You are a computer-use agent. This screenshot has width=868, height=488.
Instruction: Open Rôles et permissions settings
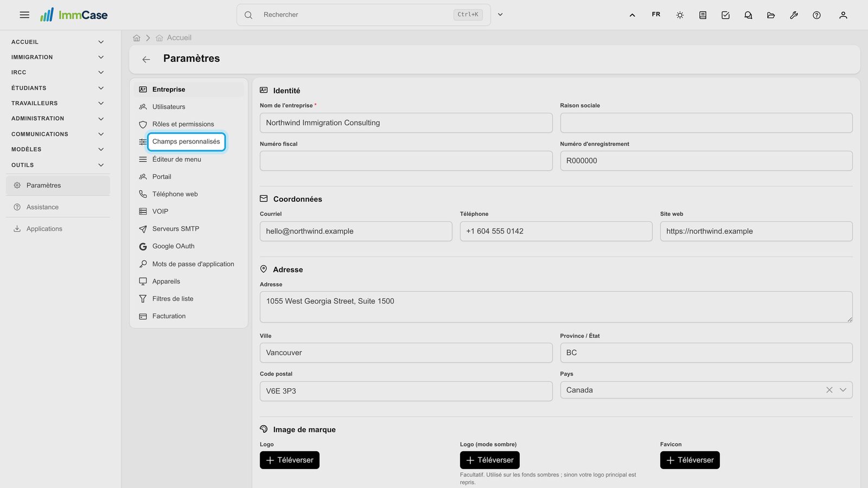[189, 124]
